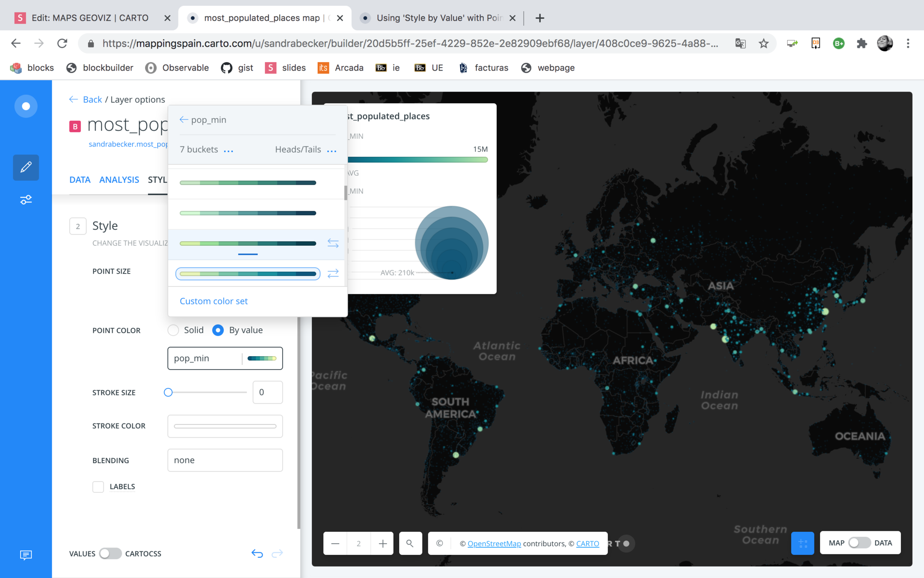
Task: Go back from pop_min color picker
Action: 184,120
